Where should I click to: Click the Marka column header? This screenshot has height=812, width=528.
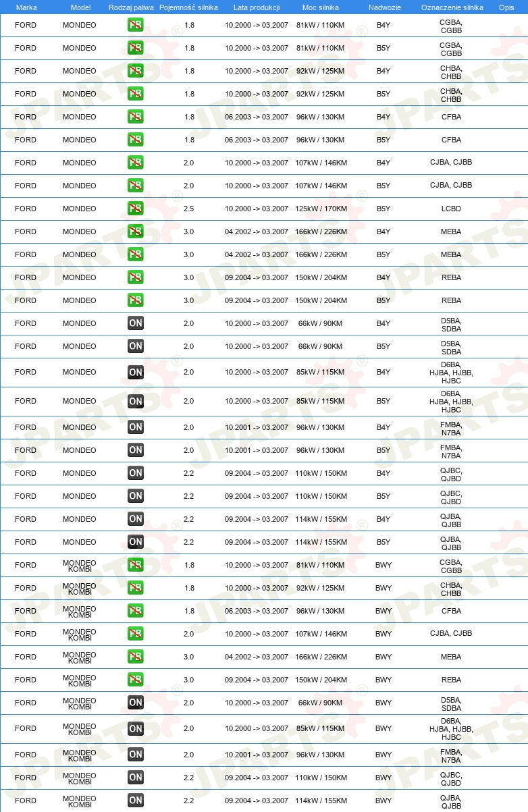(26, 7)
